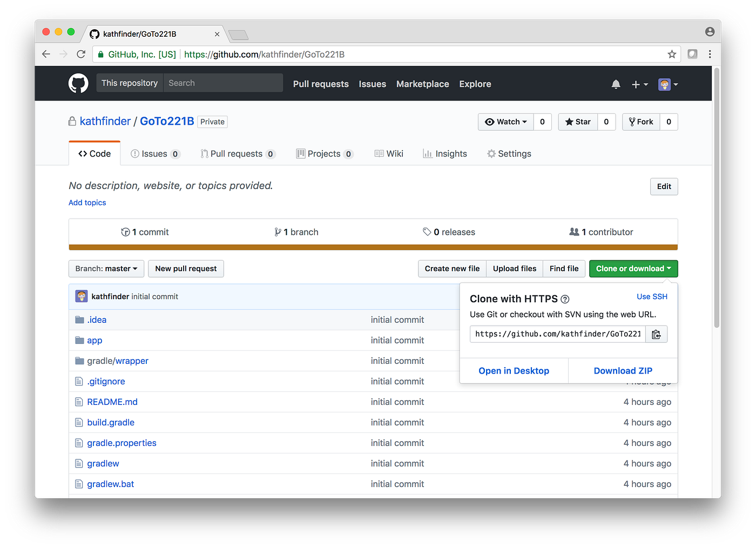This screenshot has height=548, width=756.
Task: Click the lock icon beside the repository name
Action: coord(72,121)
